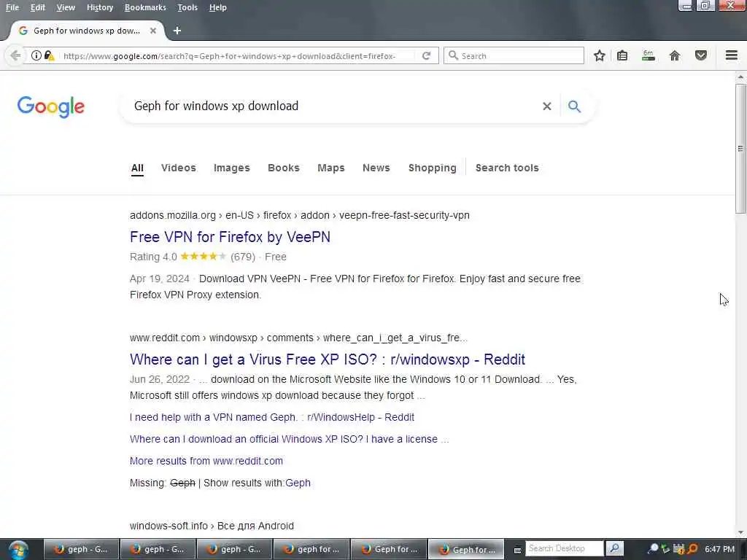747x560 pixels.
Task: Open the Windows Start orb
Action: 18,550
